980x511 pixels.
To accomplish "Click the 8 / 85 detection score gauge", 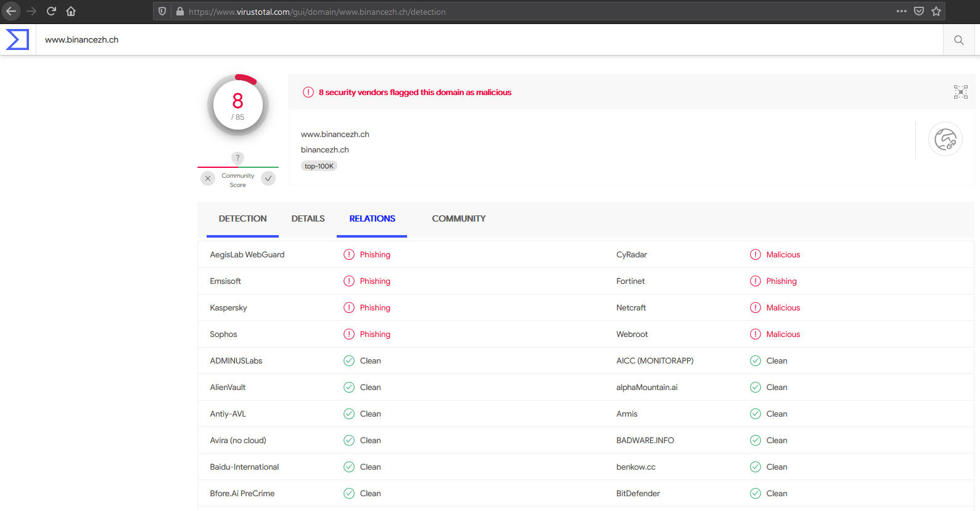I will tap(238, 105).
